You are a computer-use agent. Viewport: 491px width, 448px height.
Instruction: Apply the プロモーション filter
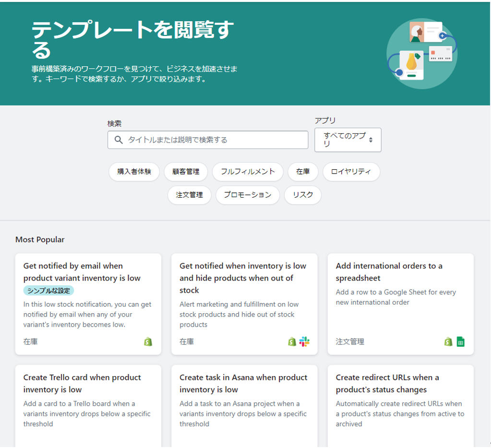click(247, 195)
